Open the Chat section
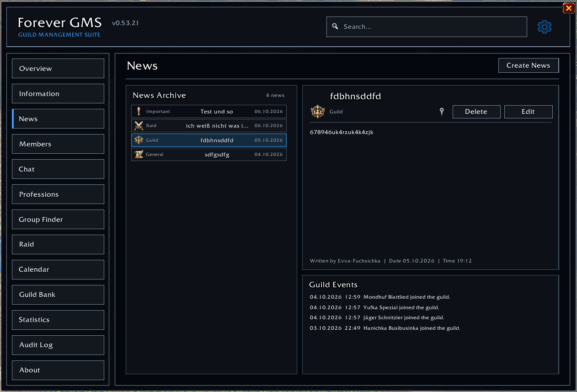This screenshot has height=392, width=577. click(x=58, y=169)
